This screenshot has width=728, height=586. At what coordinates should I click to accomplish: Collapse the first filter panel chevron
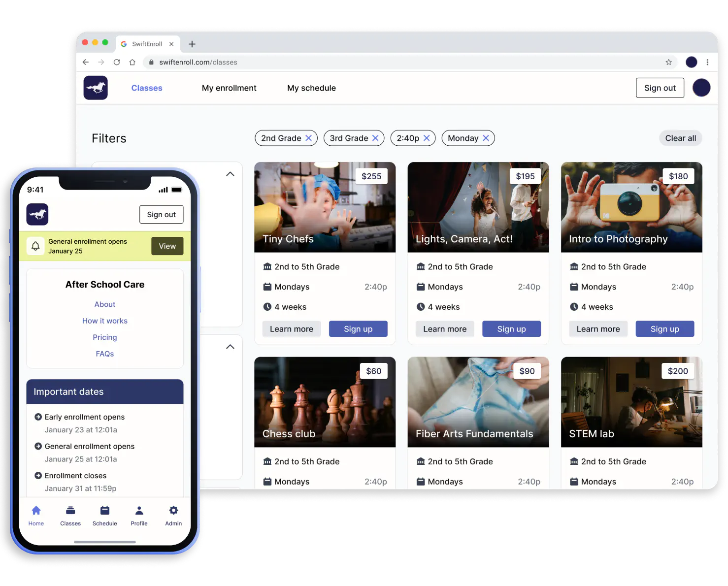tap(230, 174)
